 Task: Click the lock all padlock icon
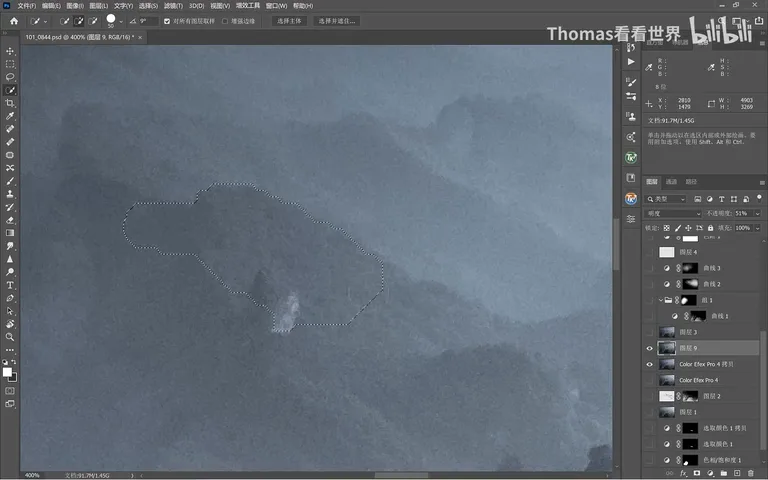pyautogui.click(x=710, y=228)
